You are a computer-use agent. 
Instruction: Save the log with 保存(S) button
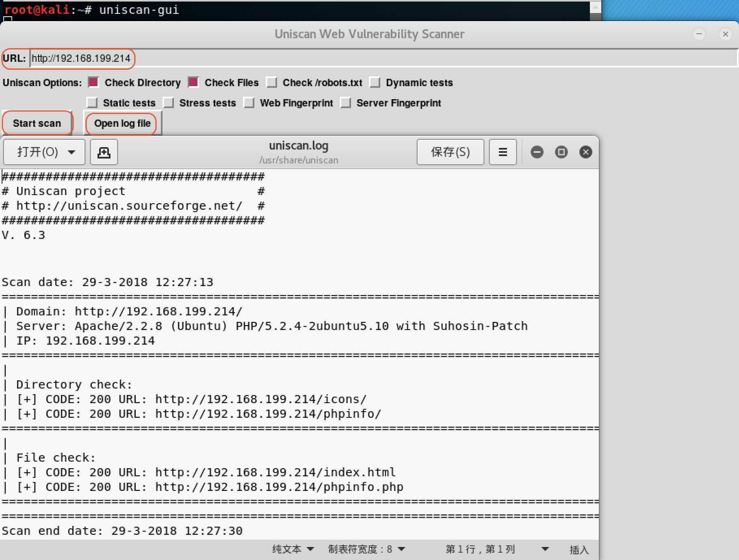click(x=450, y=152)
